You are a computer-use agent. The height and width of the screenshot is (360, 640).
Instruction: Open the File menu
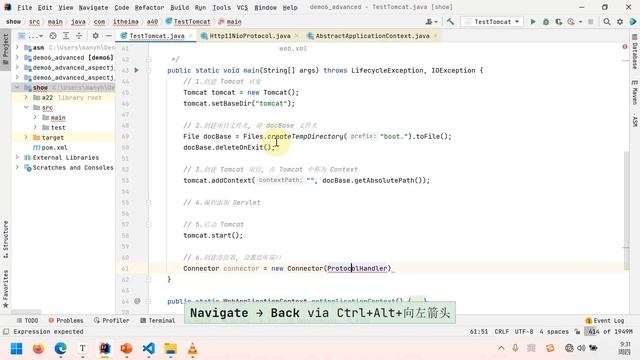click(x=24, y=7)
